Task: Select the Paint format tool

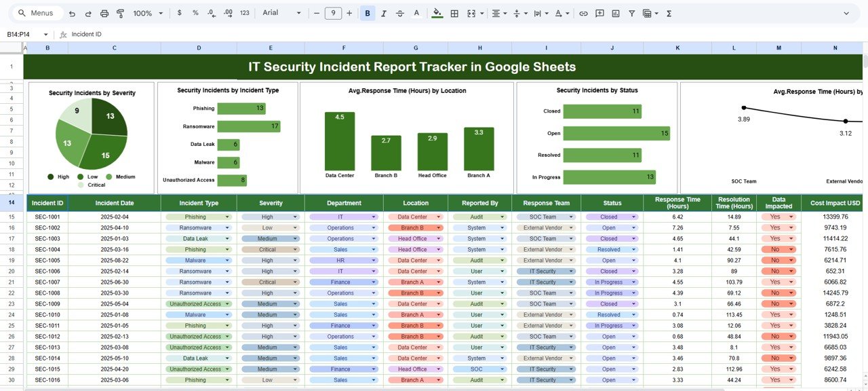Action: coord(120,13)
